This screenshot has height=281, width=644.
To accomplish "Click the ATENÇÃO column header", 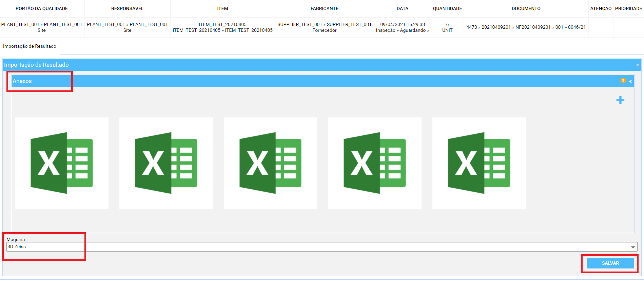I will click(601, 8).
